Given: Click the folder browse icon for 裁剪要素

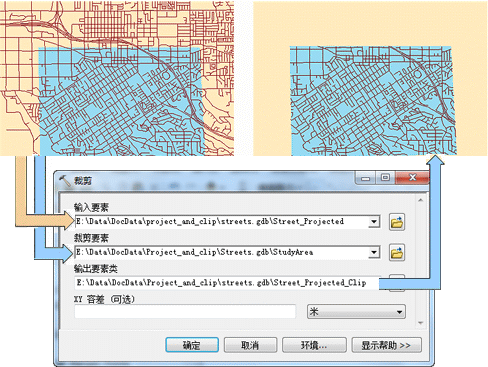Looking at the screenshot, I should [397, 253].
